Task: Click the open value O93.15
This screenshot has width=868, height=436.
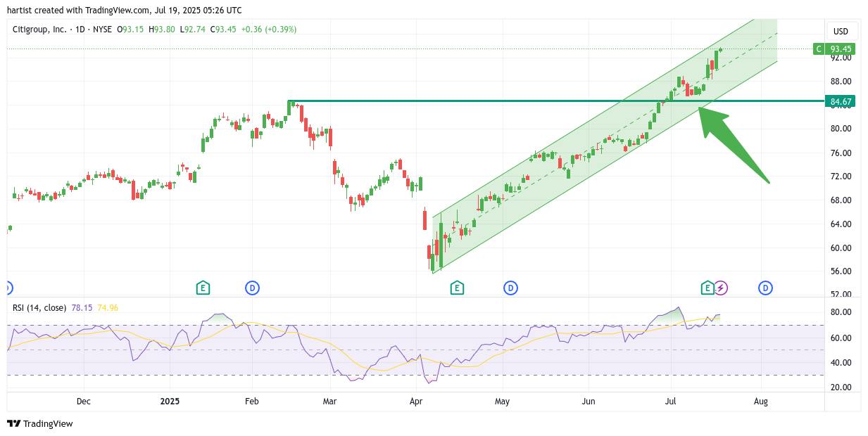Action: tap(130, 30)
